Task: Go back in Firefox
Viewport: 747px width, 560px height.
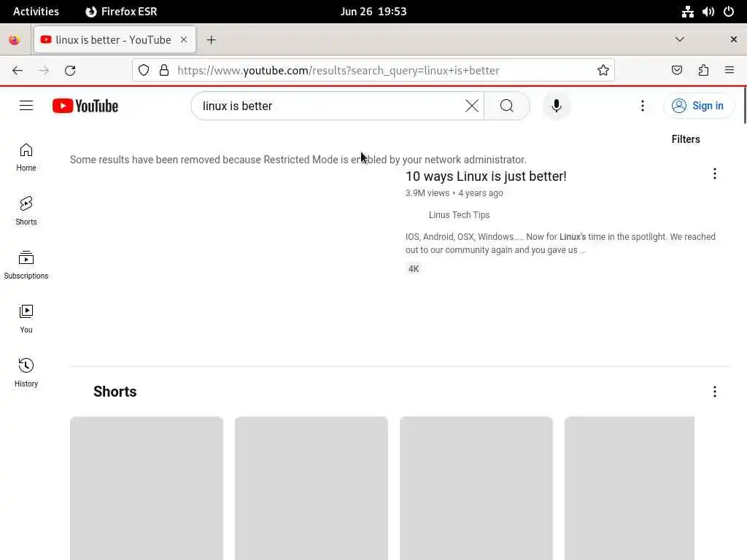Action: pyautogui.click(x=18, y=71)
